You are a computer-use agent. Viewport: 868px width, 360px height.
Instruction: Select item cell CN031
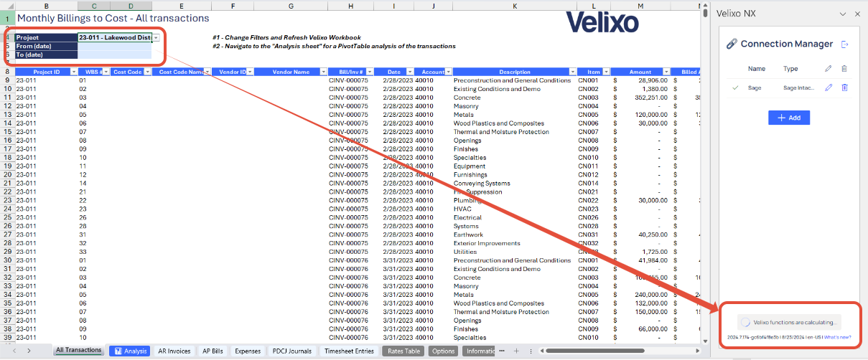[593, 235]
